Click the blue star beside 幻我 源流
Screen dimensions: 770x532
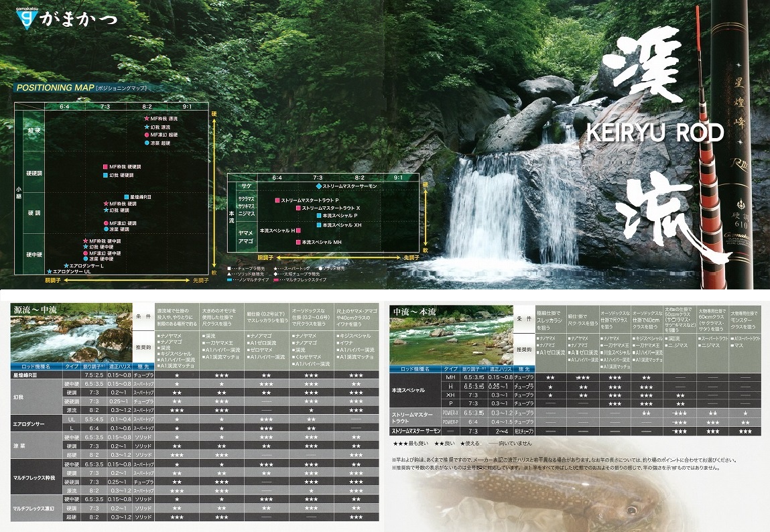[x=147, y=127]
